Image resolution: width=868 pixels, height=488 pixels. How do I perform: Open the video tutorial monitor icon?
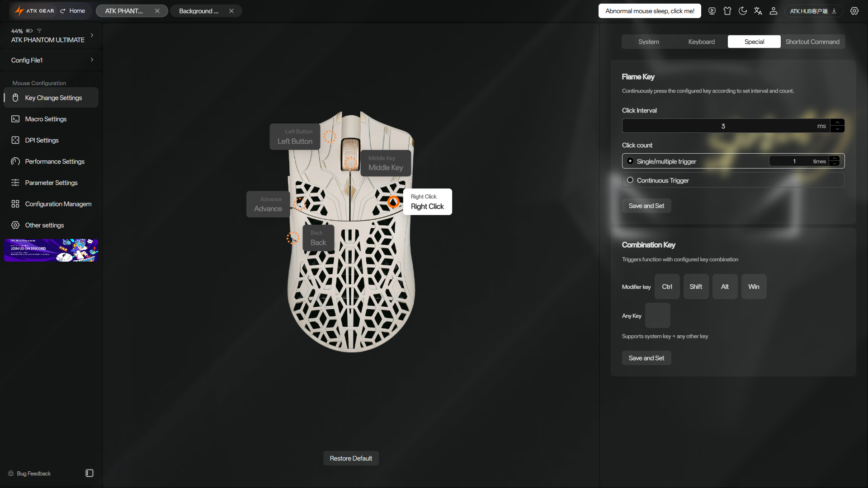(712, 11)
